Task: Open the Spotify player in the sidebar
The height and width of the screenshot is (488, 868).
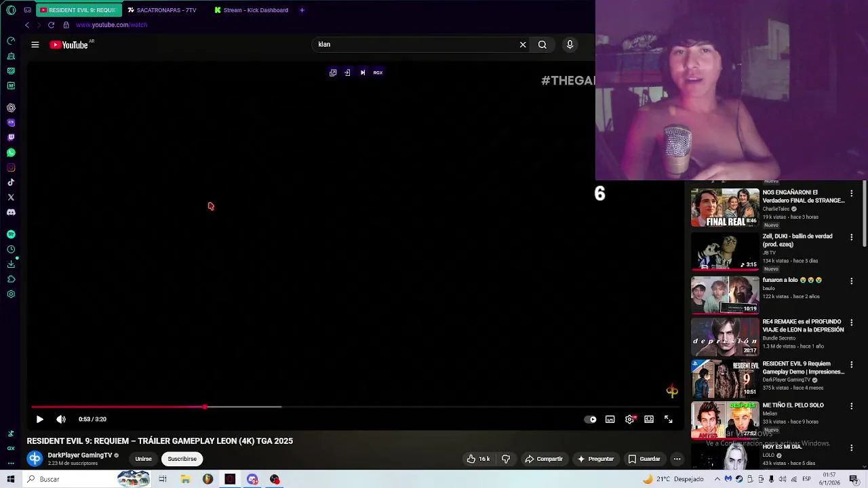Action: pyautogui.click(x=11, y=235)
